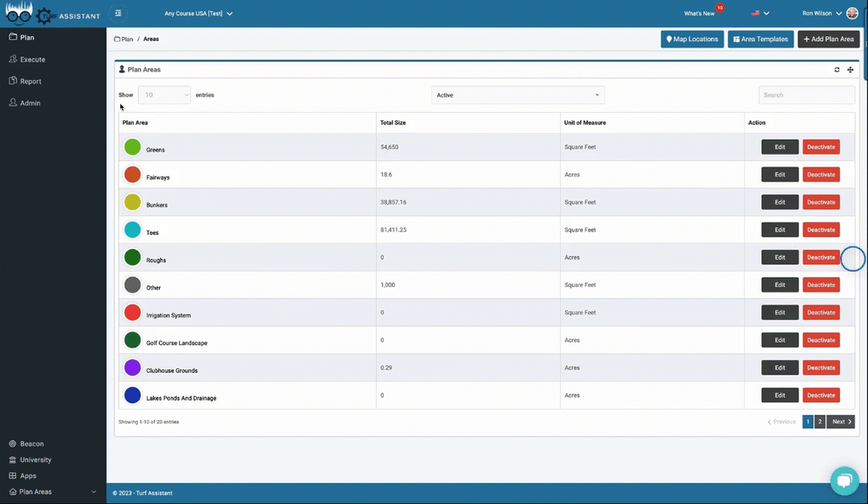The image size is (868, 504).
Task: Open the show entries count dropdown
Action: 164,95
